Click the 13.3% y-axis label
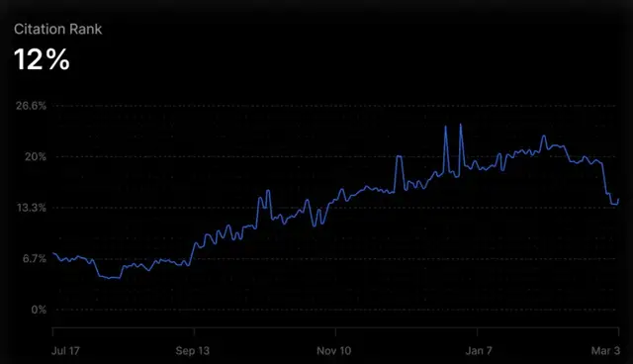Viewport: 633px width, 364px height. pos(32,208)
